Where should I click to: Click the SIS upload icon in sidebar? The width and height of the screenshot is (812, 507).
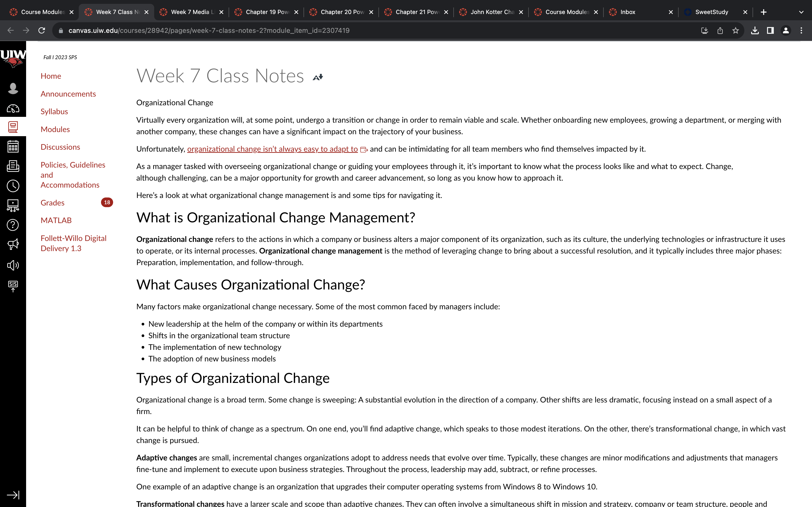click(13, 286)
